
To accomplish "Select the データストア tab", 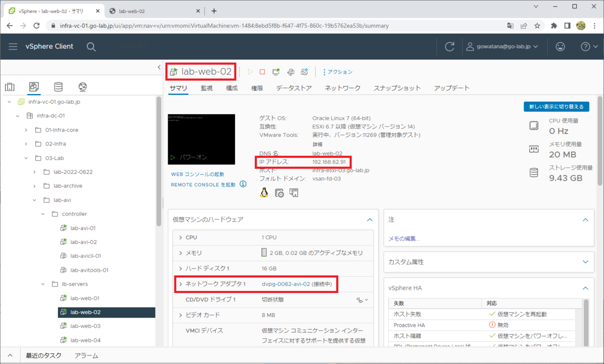I will click(x=294, y=88).
